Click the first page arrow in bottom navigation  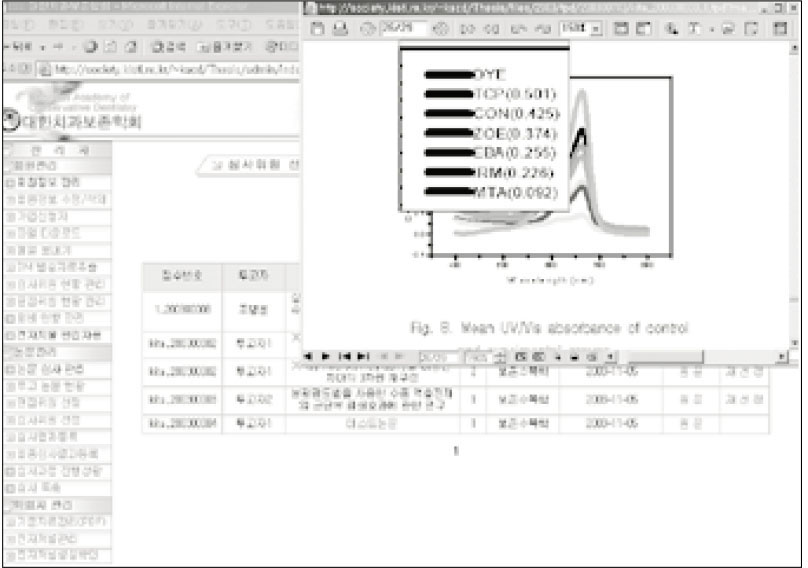click(344, 356)
